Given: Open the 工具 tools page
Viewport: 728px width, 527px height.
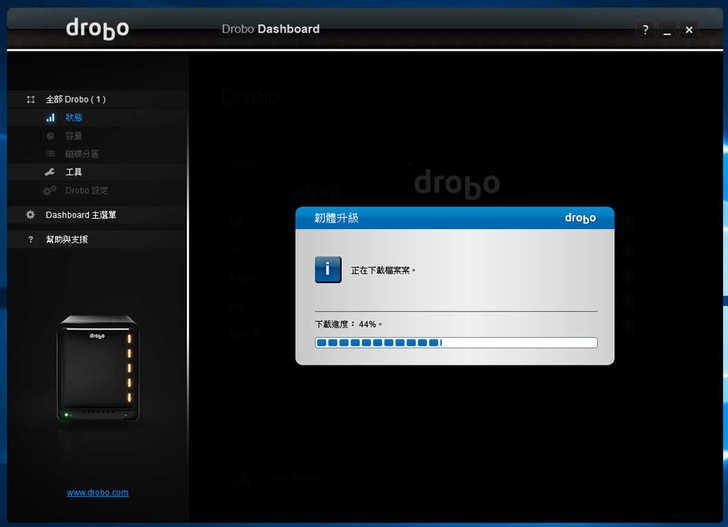Looking at the screenshot, I should pyautogui.click(x=73, y=172).
